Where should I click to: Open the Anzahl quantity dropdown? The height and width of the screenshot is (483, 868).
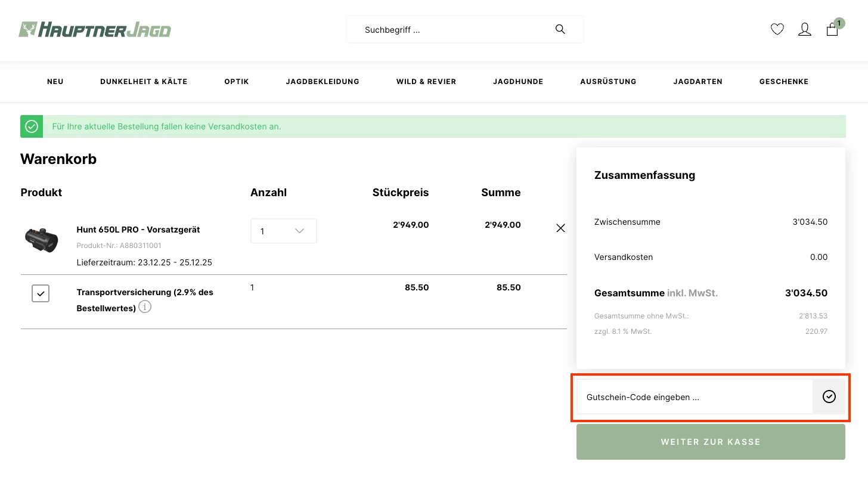point(283,231)
